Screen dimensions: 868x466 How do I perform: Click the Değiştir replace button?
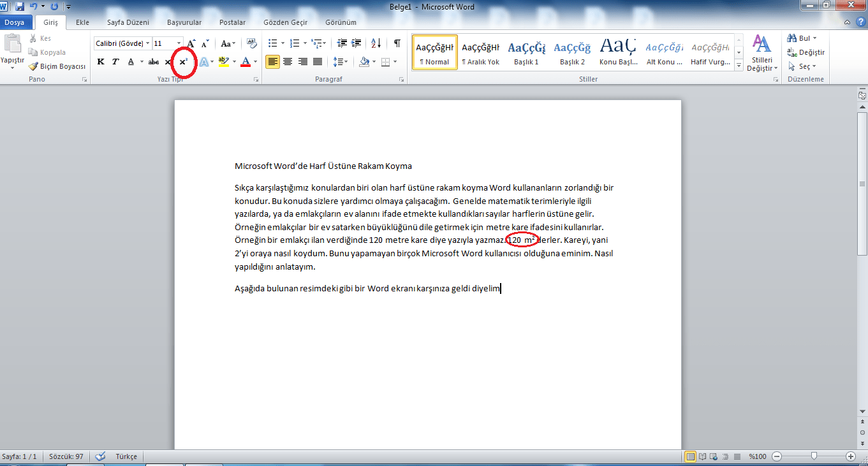[x=806, y=52]
